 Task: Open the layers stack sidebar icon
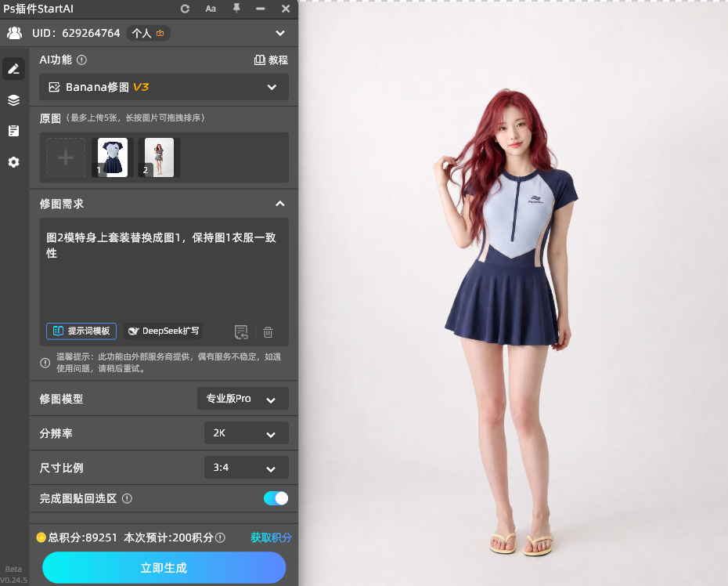click(x=13, y=100)
